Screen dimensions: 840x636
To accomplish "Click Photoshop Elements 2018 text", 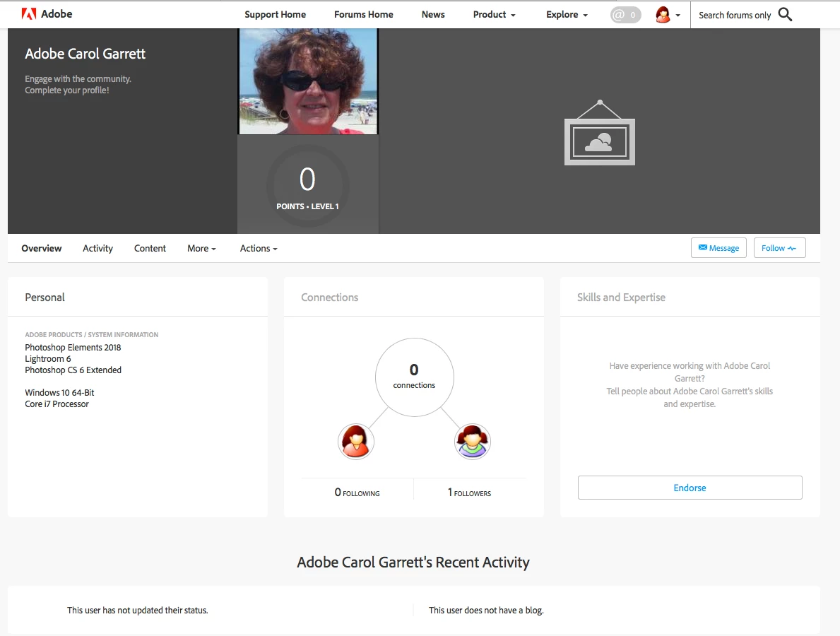I will click(73, 347).
